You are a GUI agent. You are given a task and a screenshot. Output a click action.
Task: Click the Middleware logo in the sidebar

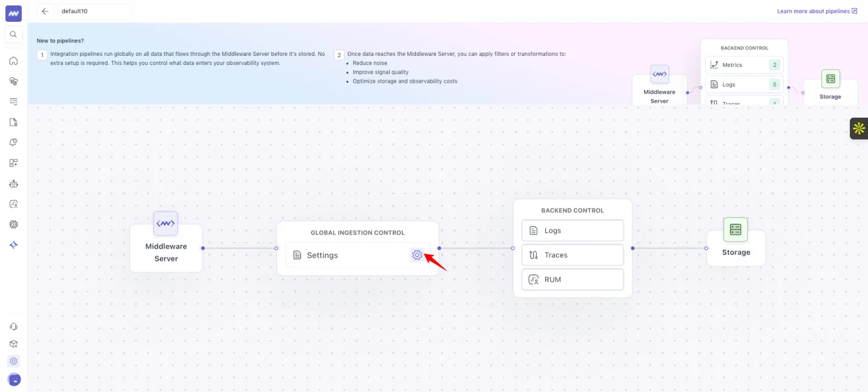[13, 13]
